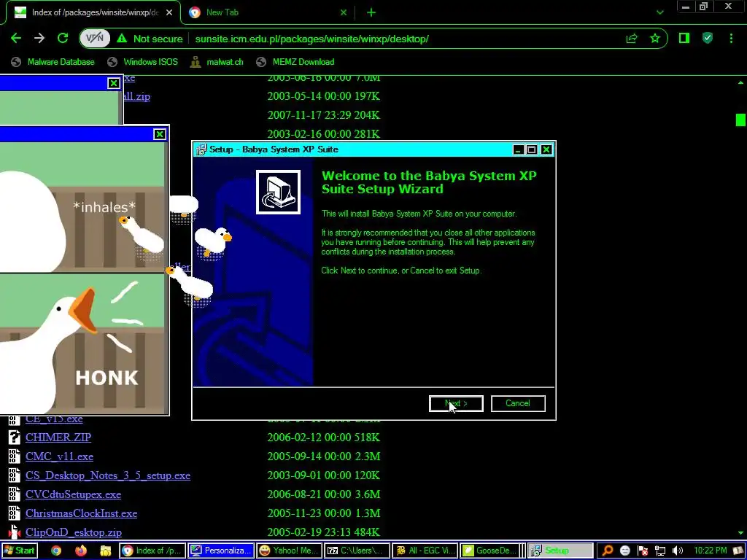The height and width of the screenshot is (560, 747).
Task: Click the HONK goose meme image
Action: 83,344
